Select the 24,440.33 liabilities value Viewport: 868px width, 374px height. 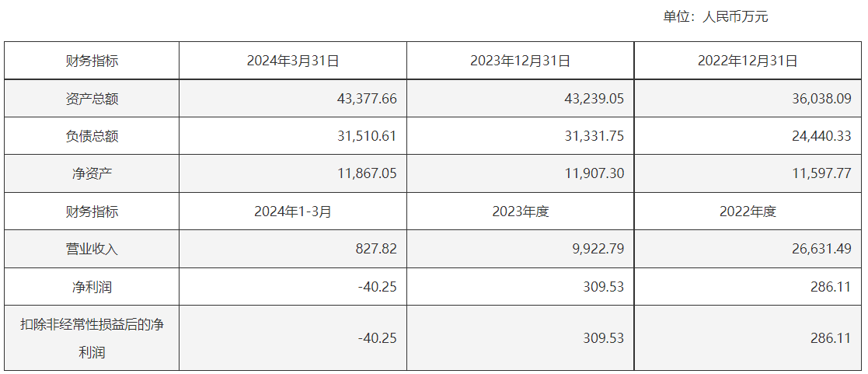click(821, 136)
